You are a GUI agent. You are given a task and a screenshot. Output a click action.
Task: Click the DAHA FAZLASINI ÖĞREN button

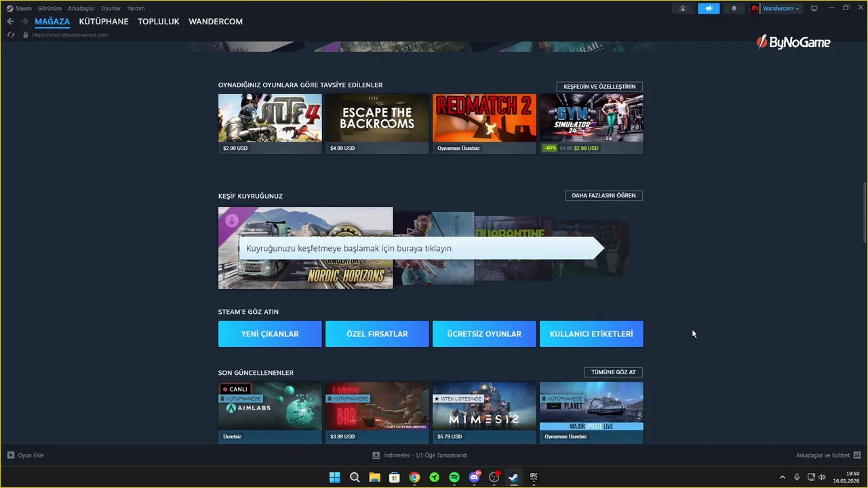pos(604,196)
